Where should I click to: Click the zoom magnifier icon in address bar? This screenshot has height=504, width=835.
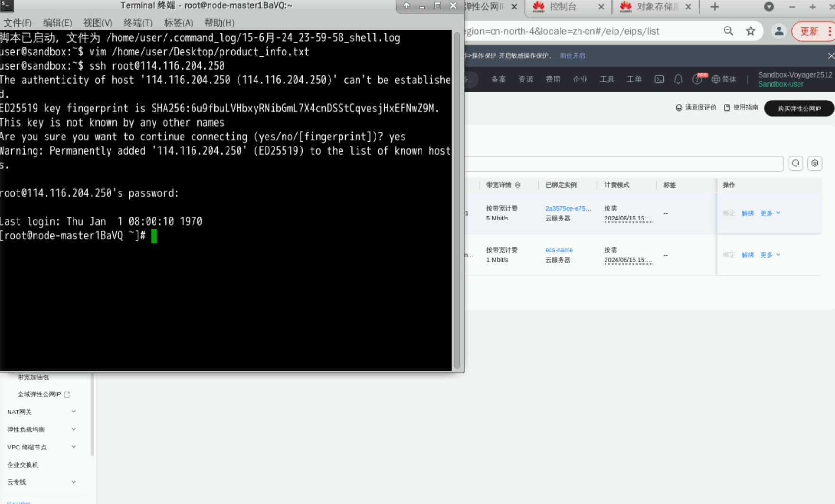click(x=728, y=31)
